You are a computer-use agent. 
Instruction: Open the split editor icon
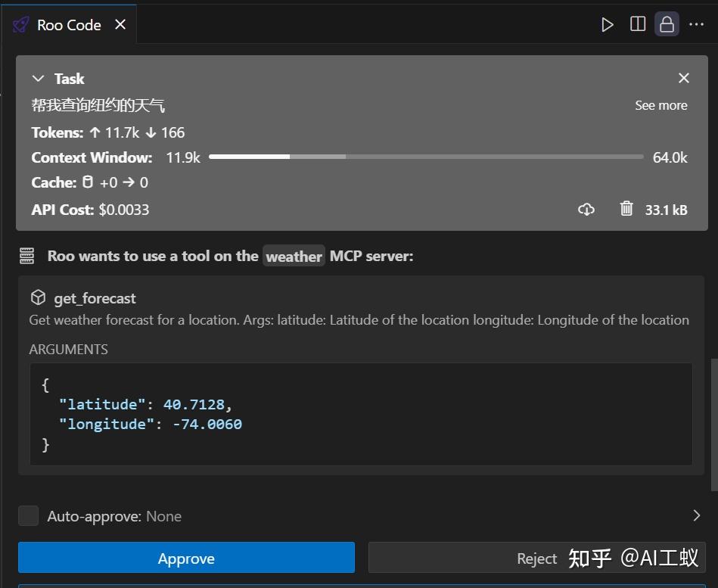click(x=638, y=23)
